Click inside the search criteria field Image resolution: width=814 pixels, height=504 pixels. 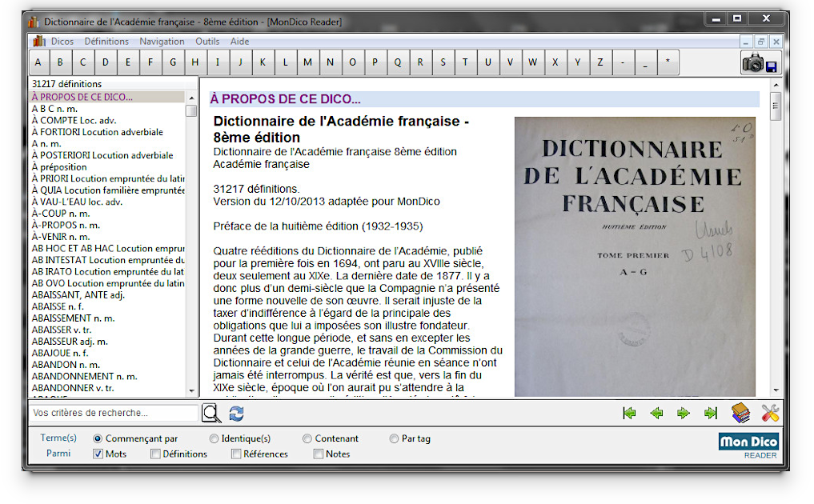[113, 413]
